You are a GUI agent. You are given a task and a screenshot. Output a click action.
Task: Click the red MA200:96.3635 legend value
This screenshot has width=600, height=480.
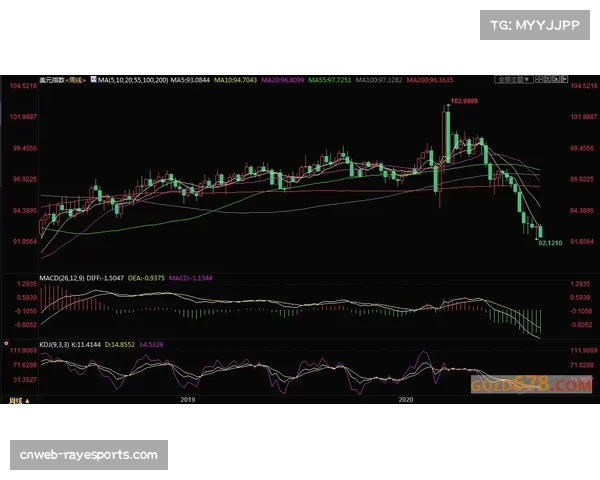pos(458,78)
